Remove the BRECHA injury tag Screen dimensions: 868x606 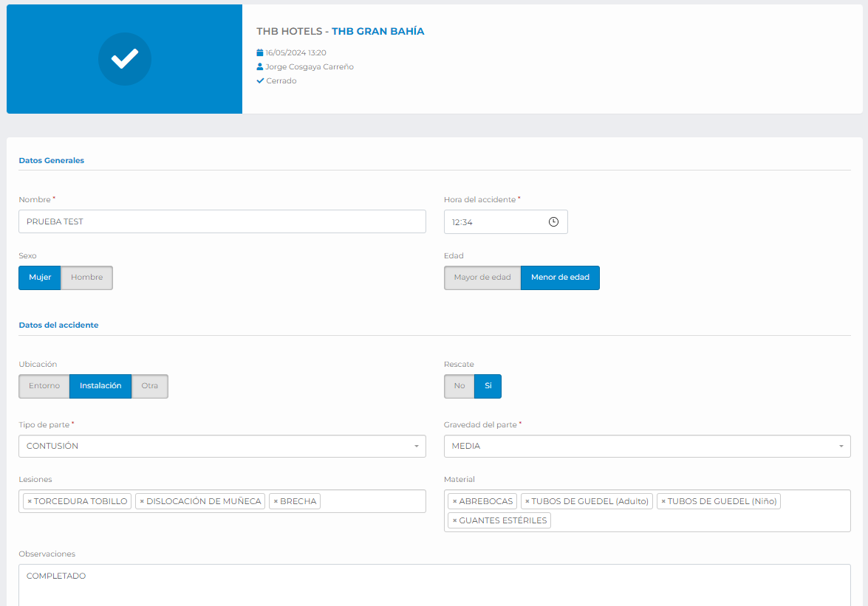(x=276, y=501)
